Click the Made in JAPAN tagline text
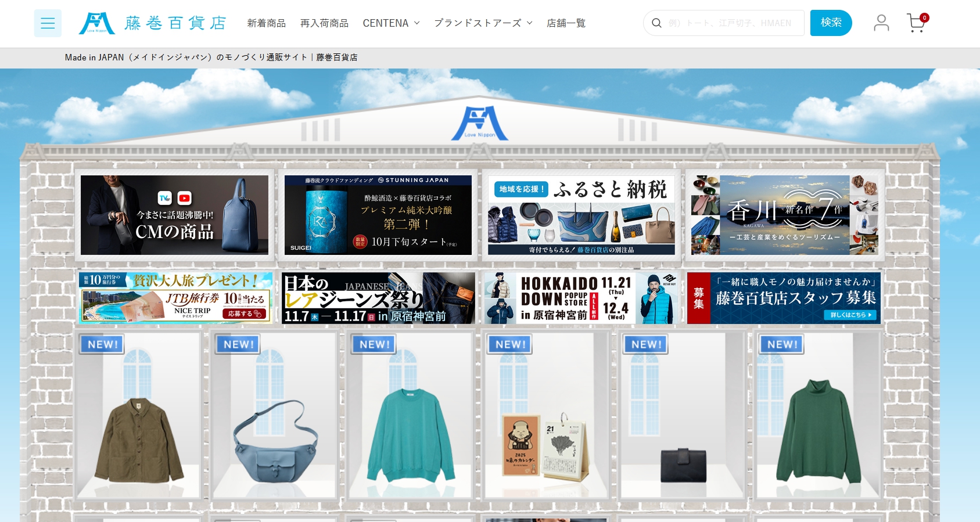Image resolution: width=980 pixels, height=522 pixels. click(211, 57)
